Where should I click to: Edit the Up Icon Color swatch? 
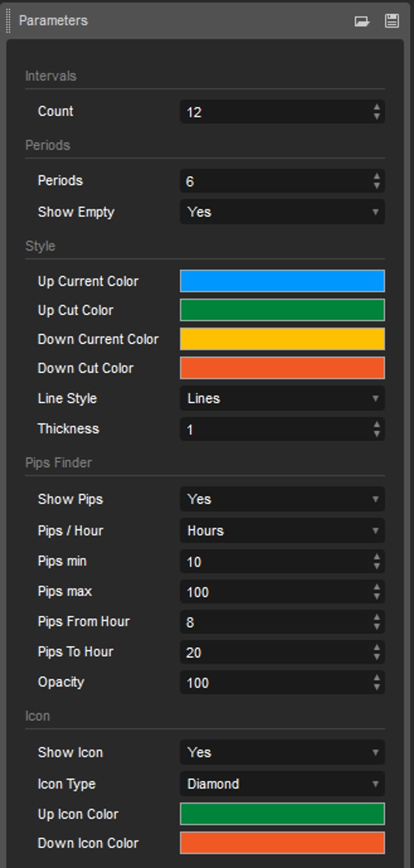pyautogui.click(x=282, y=814)
